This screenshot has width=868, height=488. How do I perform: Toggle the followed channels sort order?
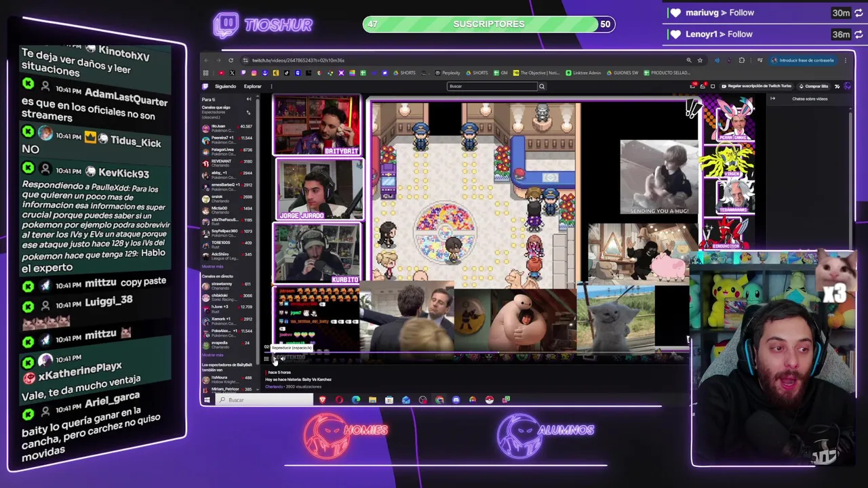(248, 113)
